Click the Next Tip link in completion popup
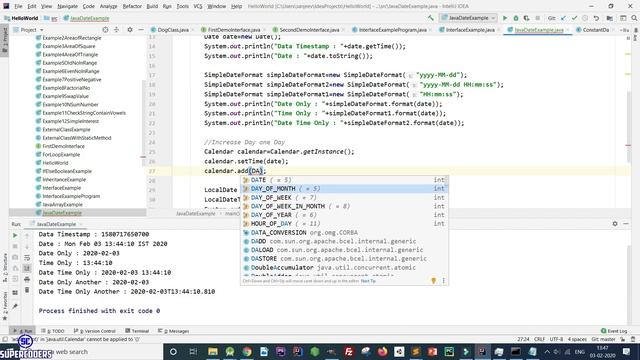This screenshot has height=360, width=640. (x=368, y=281)
